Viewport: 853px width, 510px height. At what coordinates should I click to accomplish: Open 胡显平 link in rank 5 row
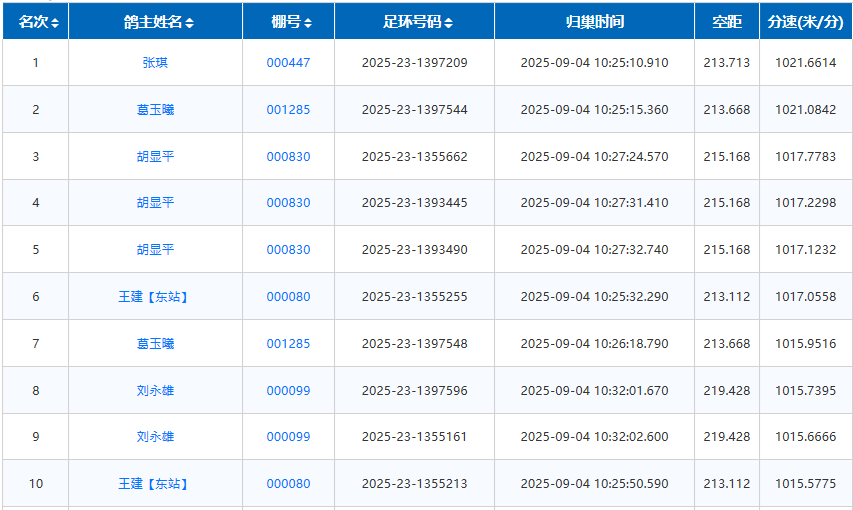point(155,250)
